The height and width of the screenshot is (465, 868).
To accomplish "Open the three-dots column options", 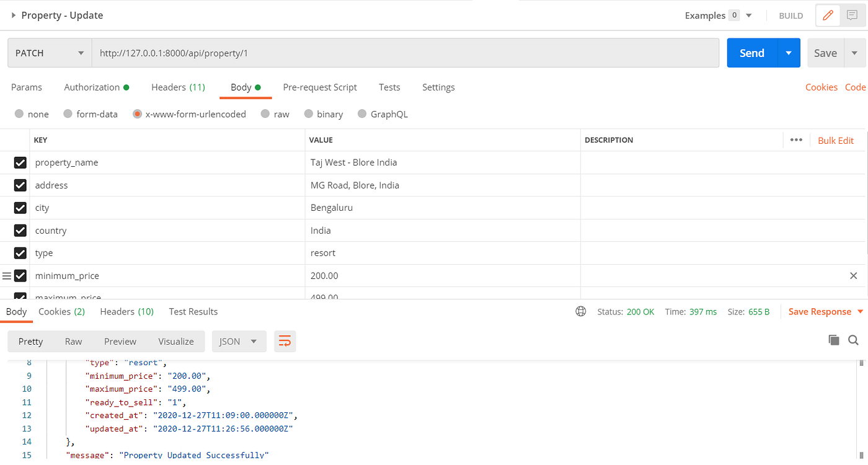I will (796, 140).
